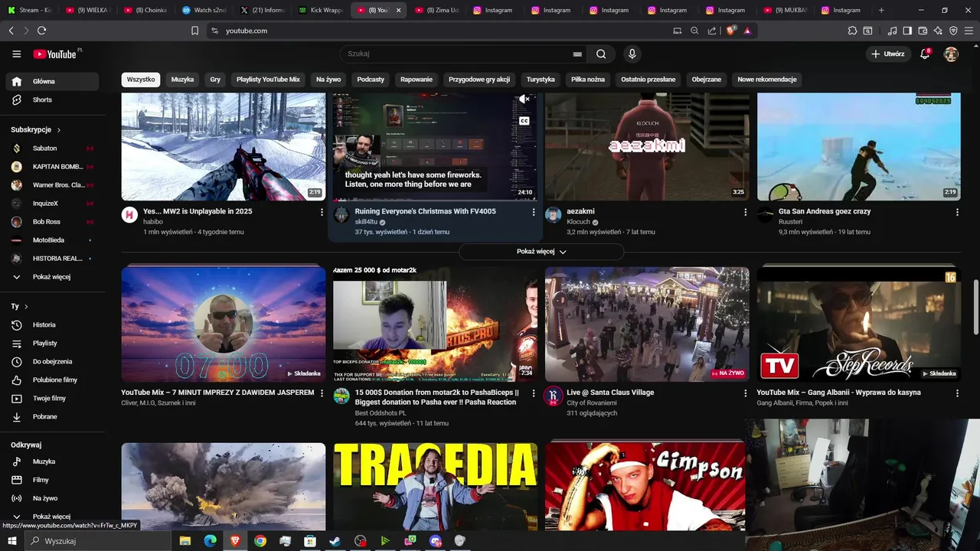The width and height of the screenshot is (980, 551).
Task: Open Google Chrome from the taskbar
Action: [x=260, y=541]
